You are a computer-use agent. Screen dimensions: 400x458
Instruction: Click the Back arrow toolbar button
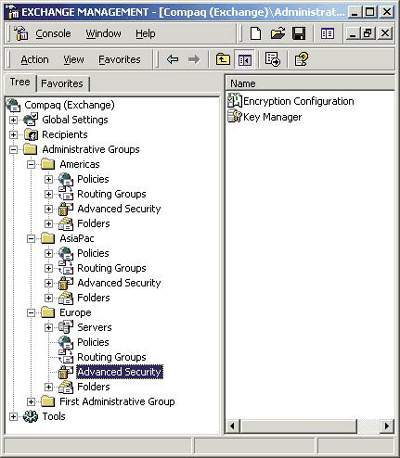(172, 60)
